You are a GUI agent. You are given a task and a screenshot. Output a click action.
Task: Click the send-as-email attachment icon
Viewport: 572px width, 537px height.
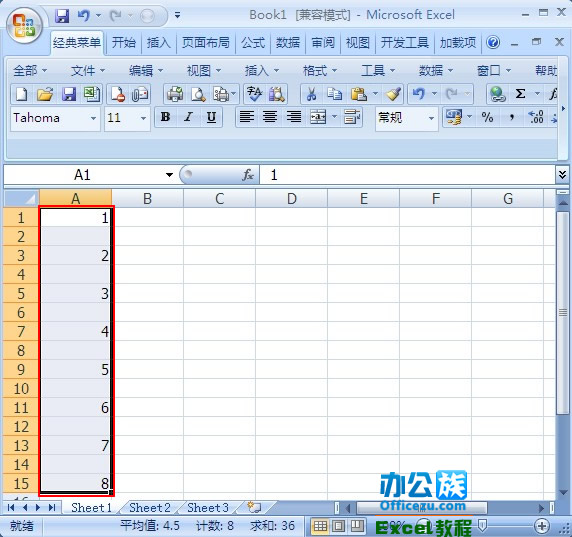pyautogui.click(x=140, y=94)
